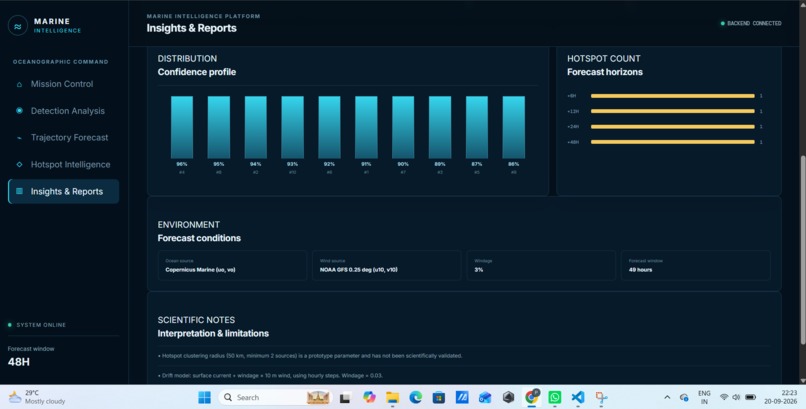Open Mission Control via its home icon

(x=20, y=84)
